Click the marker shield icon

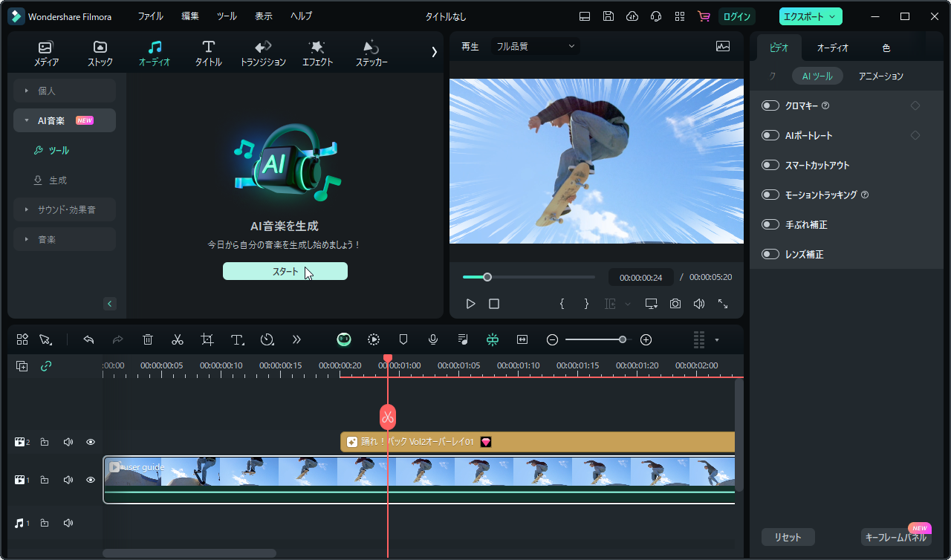click(403, 339)
